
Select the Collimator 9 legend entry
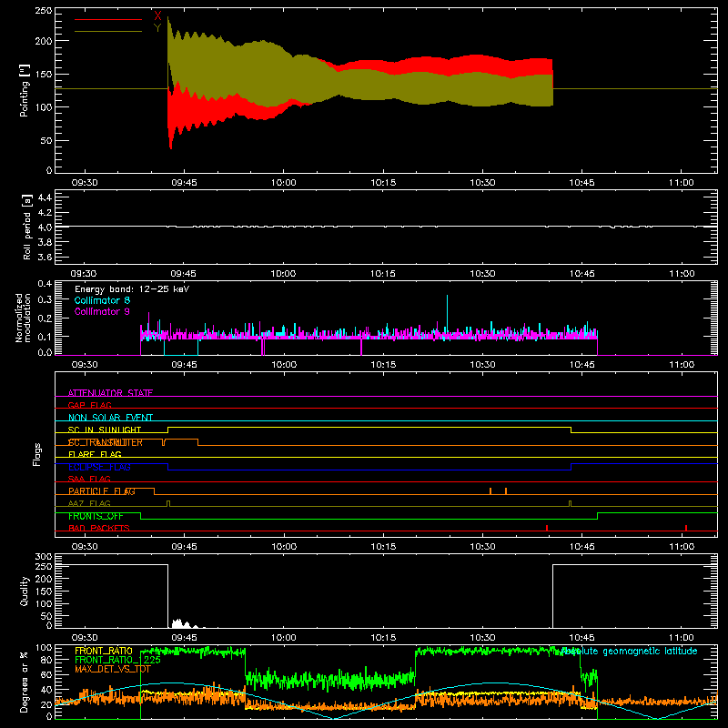pyautogui.click(x=102, y=311)
